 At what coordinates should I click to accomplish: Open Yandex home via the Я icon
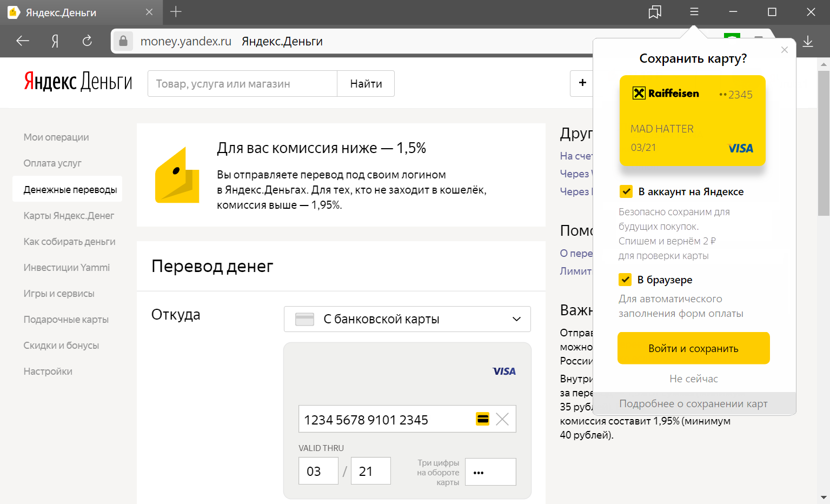point(55,41)
